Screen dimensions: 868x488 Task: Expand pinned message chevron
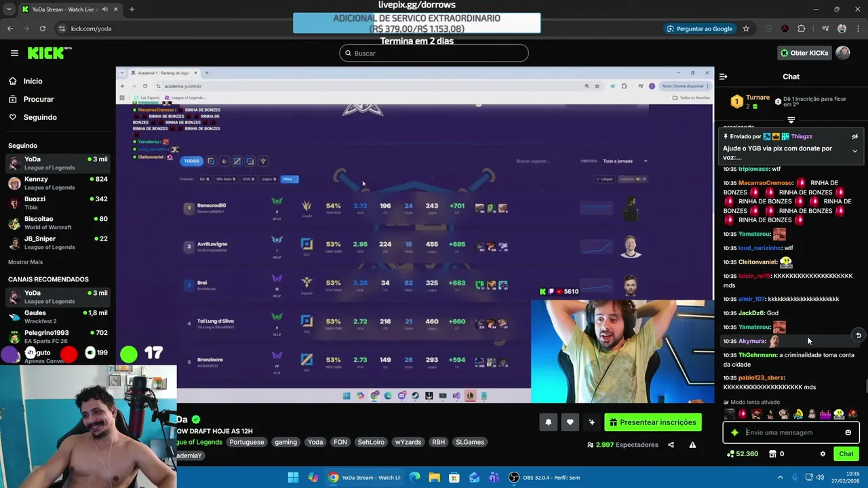[854, 150]
